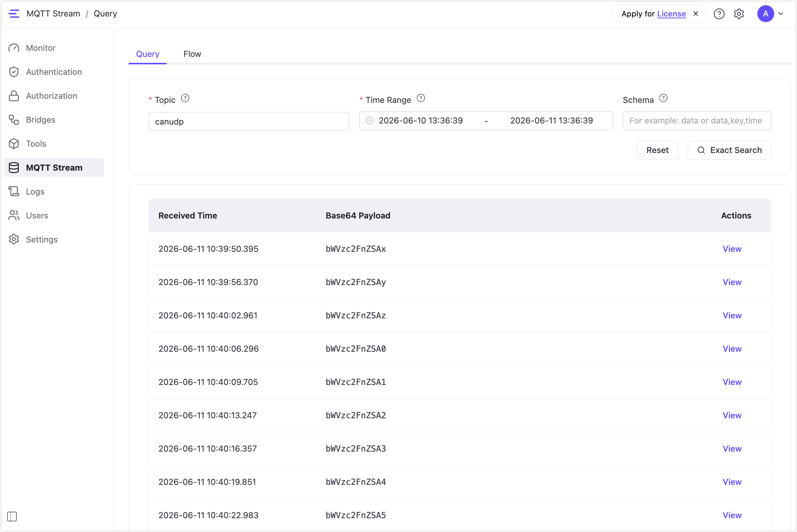Click the Bridges icon in the sidebar
Viewport: 797px width, 532px height.
[14, 120]
